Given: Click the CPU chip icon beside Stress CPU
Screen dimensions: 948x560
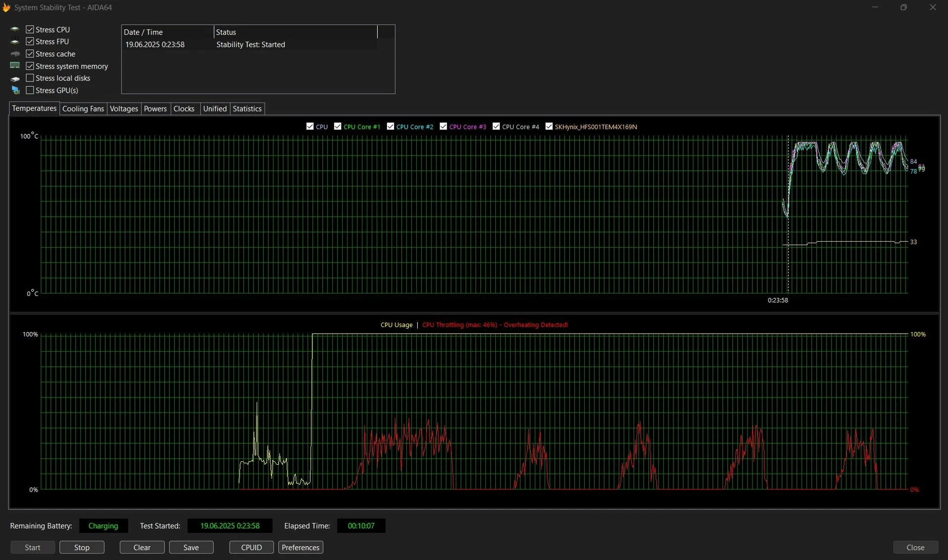Looking at the screenshot, I should [x=15, y=30].
